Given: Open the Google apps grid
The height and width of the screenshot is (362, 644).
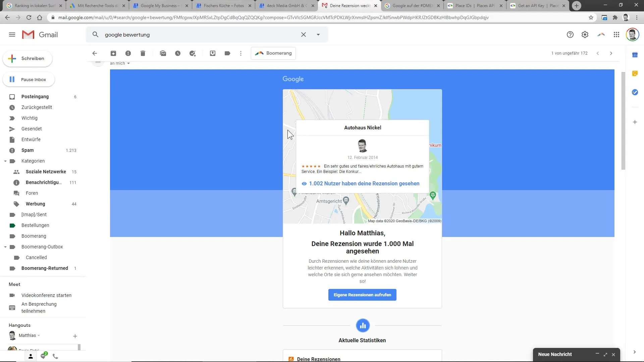Looking at the screenshot, I should (x=616, y=35).
